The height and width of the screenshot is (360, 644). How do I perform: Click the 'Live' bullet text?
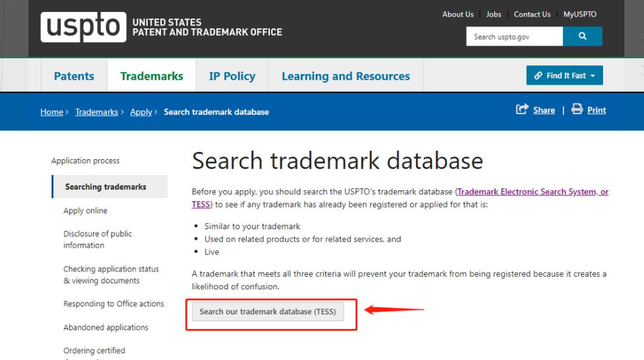pos(212,252)
